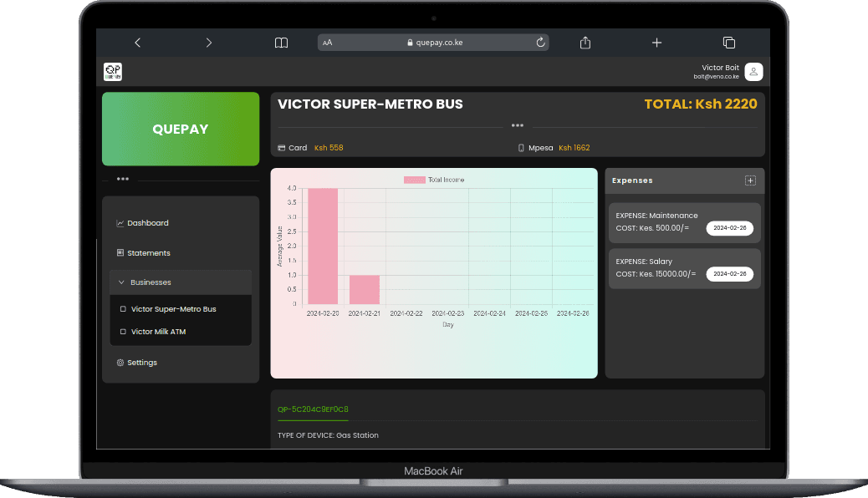
Task: Click the TOTAL: Ksh 2220 label
Action: [x=701, y=104]
